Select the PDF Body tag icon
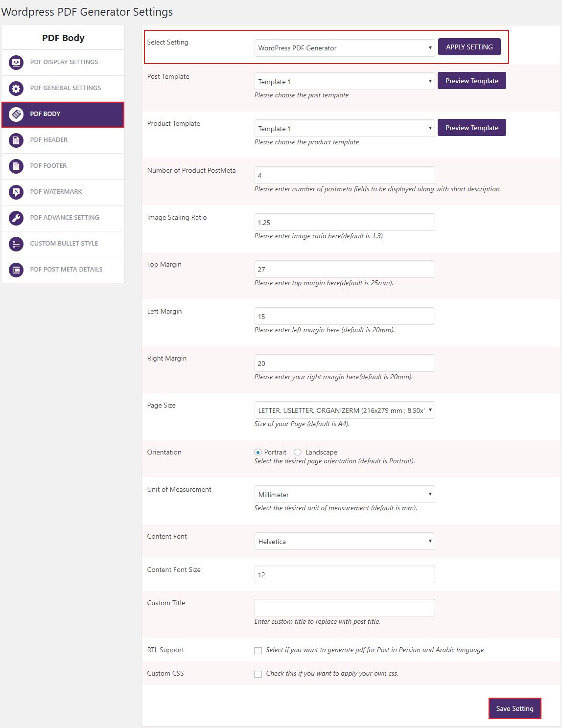Viewport: 562px width, 728px height. click(x=16, y=114)
